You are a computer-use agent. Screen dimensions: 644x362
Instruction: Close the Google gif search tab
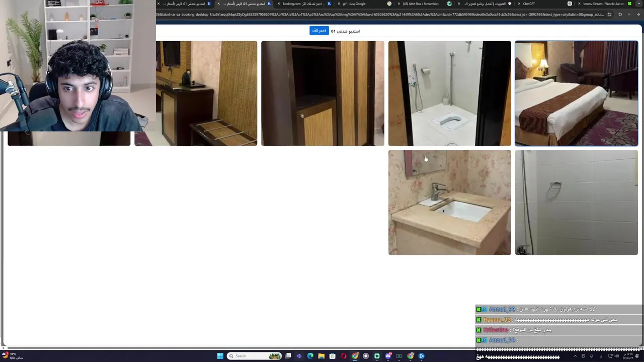339,4
